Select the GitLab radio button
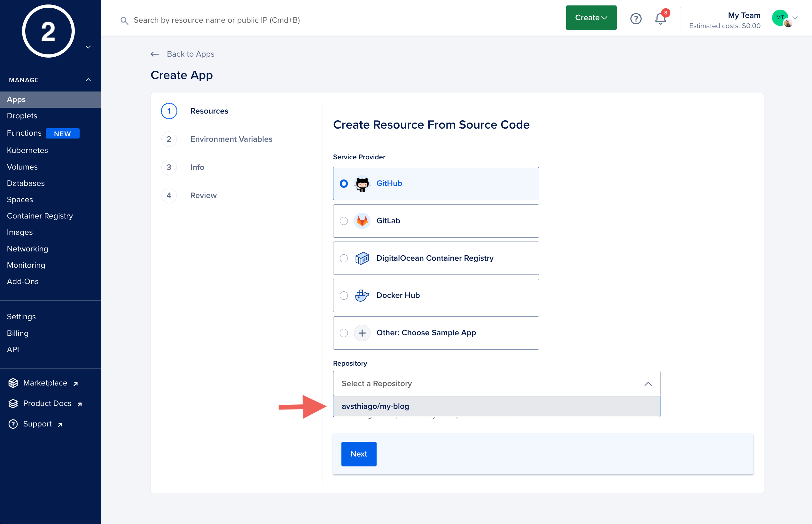Image resolution: width=812 pixels, height=524 pixels. coord(344,221)
